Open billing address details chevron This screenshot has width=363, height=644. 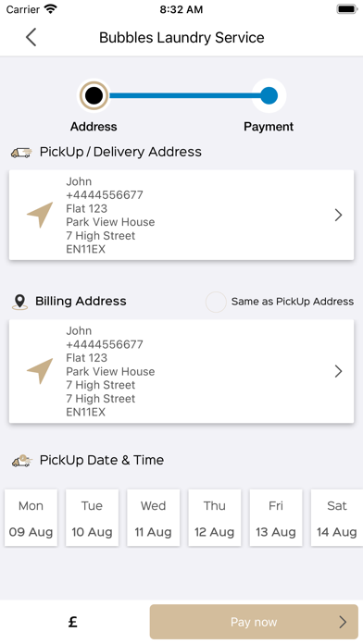(x=338, y=371)
